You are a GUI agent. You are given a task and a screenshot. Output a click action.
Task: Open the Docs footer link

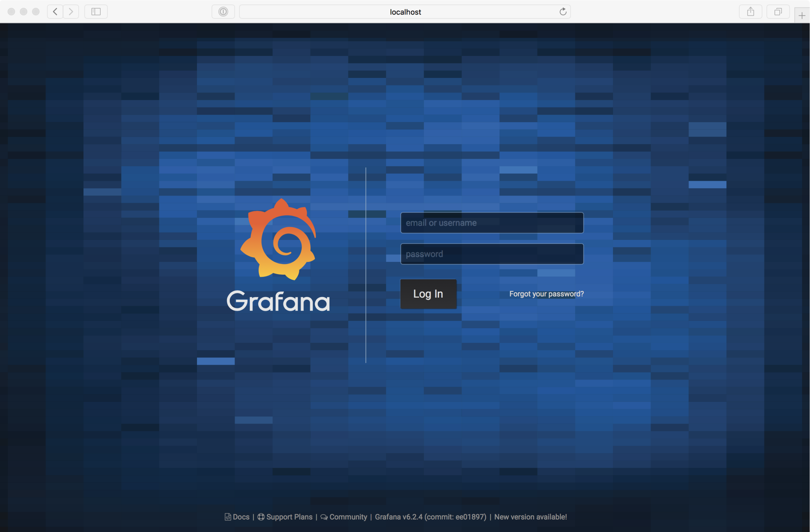click(x=237, y=517)
